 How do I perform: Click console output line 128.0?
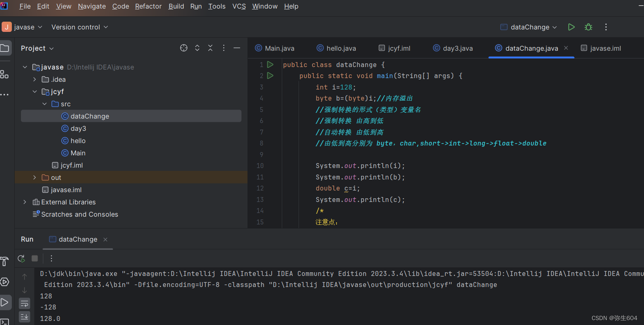point(50,318)
